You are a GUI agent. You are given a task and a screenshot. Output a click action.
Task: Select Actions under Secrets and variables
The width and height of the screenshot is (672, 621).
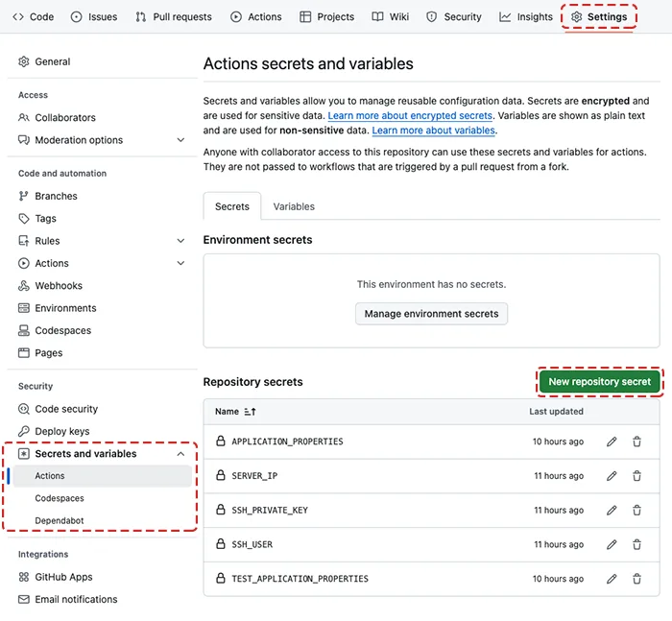pyautogui.click(x=102, y=476)
